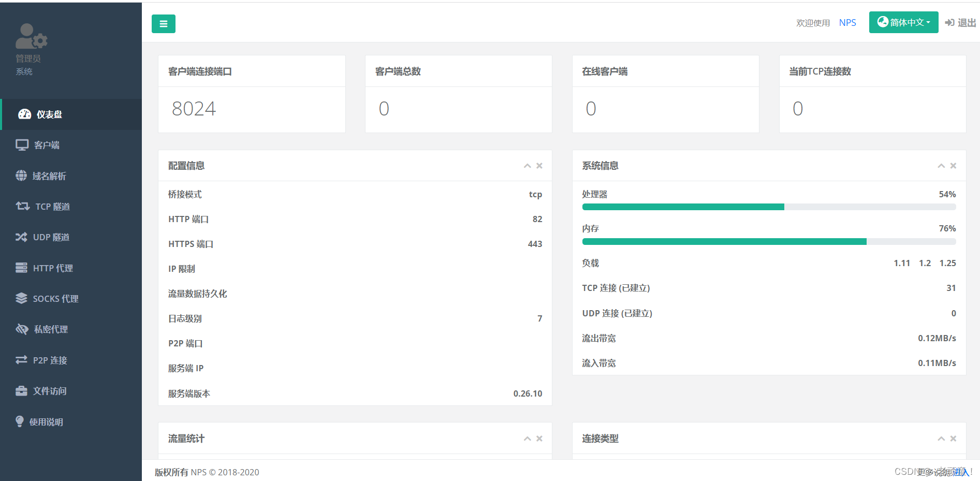Click the HTTPS 端口 value 443
This screenshot has height=481, width=980.
tap(535, 244)
